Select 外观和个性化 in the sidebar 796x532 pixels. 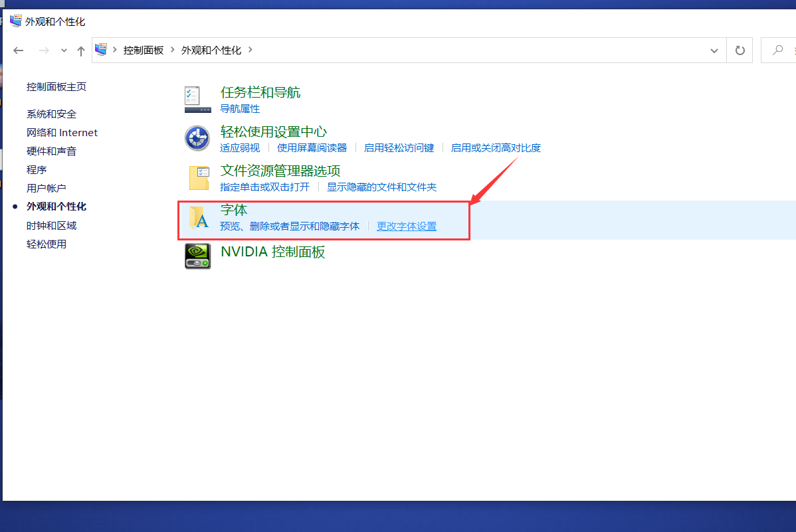(x=56, y=207)
